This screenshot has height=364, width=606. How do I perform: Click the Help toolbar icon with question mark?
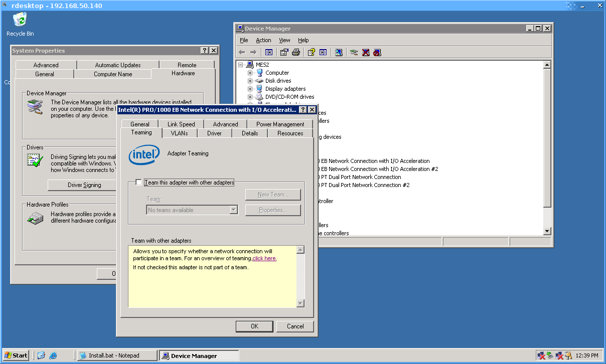coord(311,52)
